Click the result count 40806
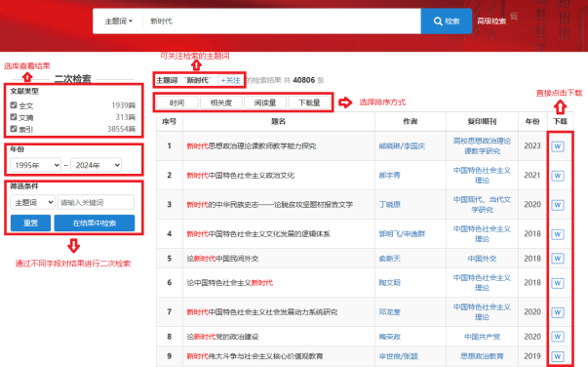 [303, 80]
